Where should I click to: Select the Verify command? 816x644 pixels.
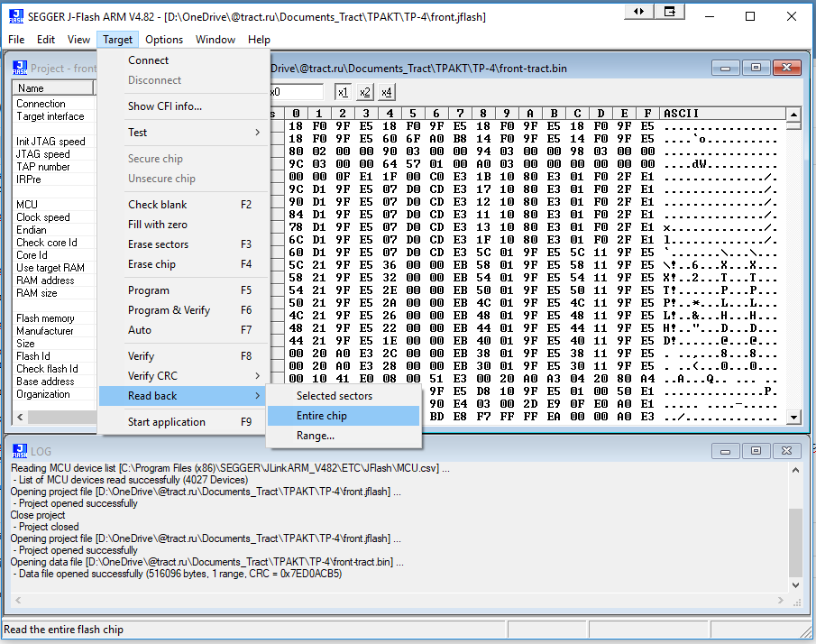[x=183, y=356]
